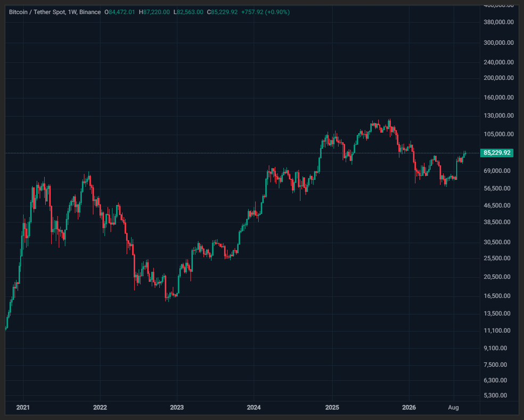The width and height of the screenshot is (524, 420).
Task: Click the 300,000.00 price axis label
Action: coord(498,43)
